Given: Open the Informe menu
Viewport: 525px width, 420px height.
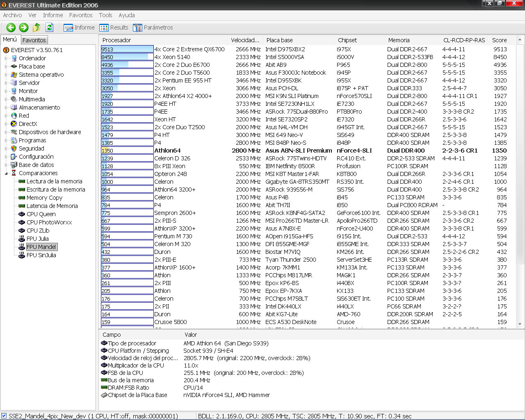Looking at the screenshot, I should [53, 15].
